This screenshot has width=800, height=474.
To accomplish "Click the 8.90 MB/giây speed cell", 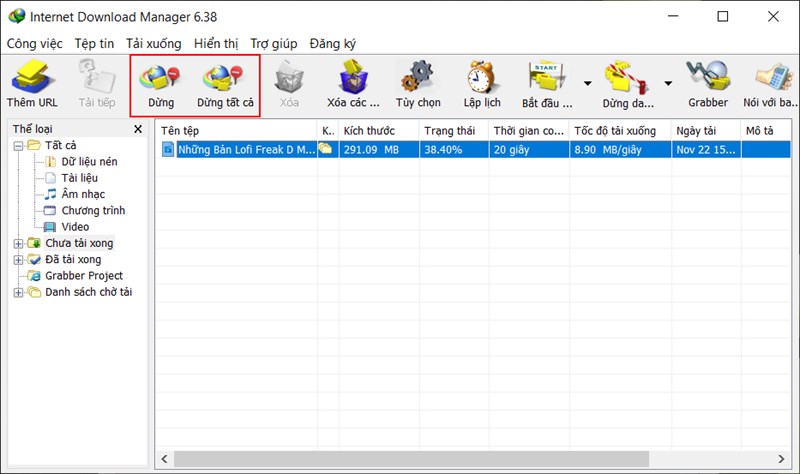I will (620, 149).
